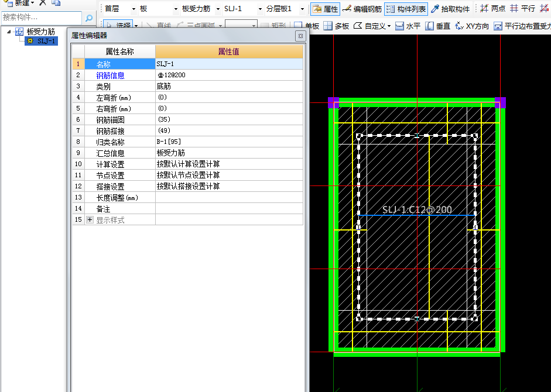551x392 pixels.
Task: Open the 板 component type dropdown
Action: [176, 9]
